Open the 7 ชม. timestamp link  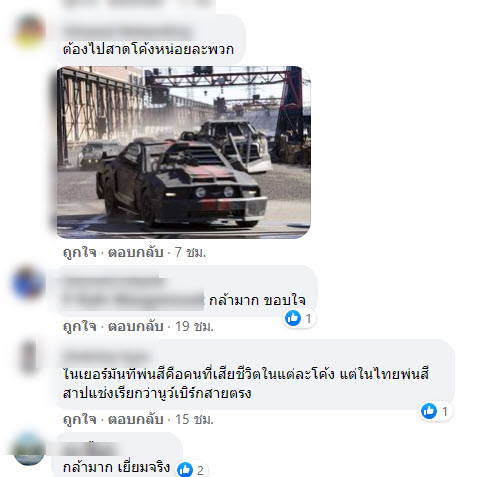(x=190, y=252)
